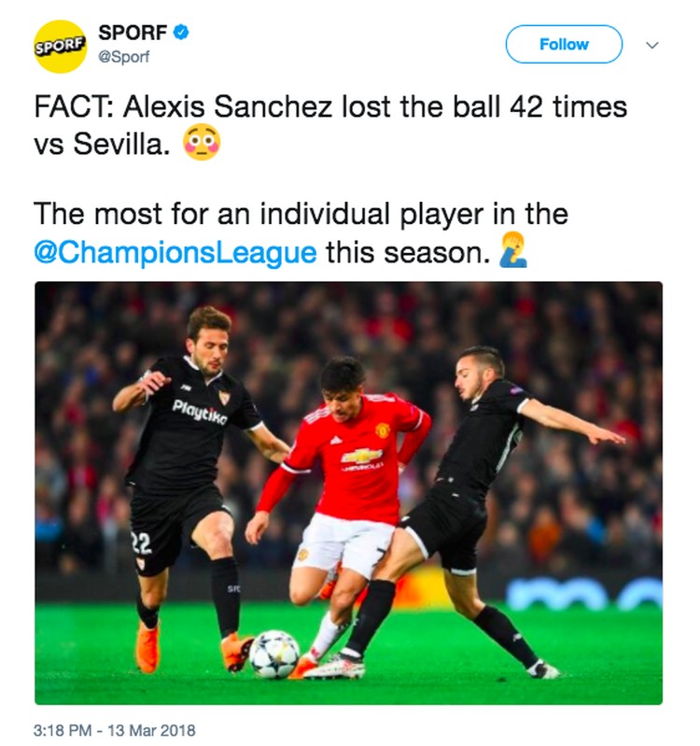This screenshot has height=746, width=700.
Task: Open the @ChampionsLeague mention link
Action: (175, 253)
